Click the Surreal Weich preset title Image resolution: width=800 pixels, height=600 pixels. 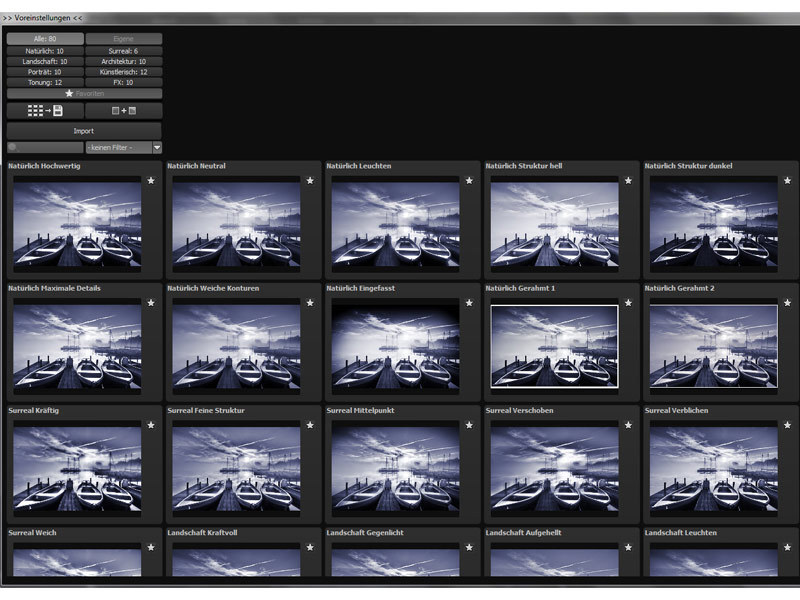click(x=33, y=533)
